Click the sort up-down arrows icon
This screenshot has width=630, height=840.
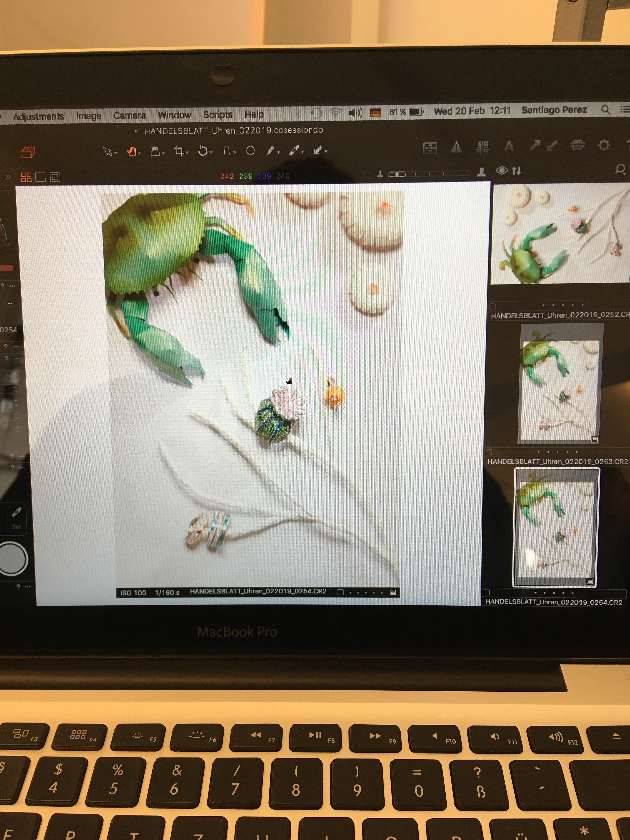[516, 171]
